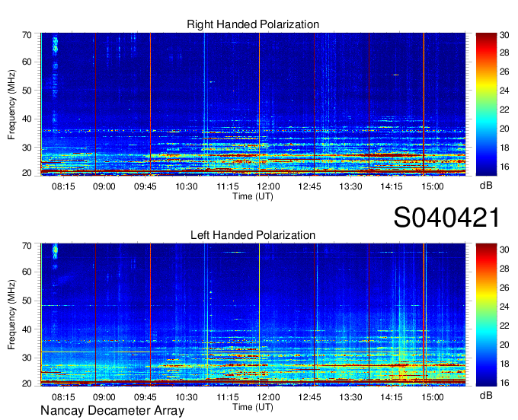Click the 30 dB label on the Right Handed colorbar

tap(504, 35)
